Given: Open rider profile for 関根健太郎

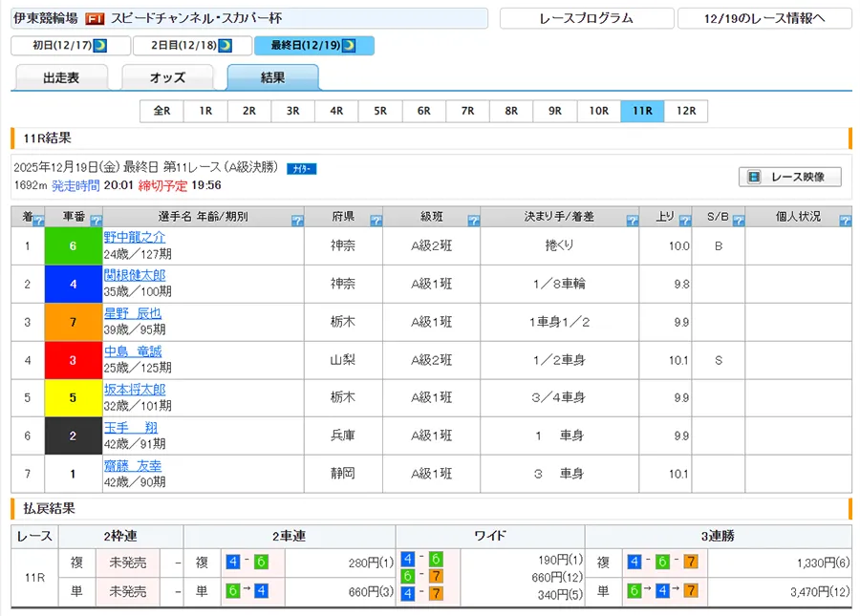Looking at the screenshot, I should 135,275.
